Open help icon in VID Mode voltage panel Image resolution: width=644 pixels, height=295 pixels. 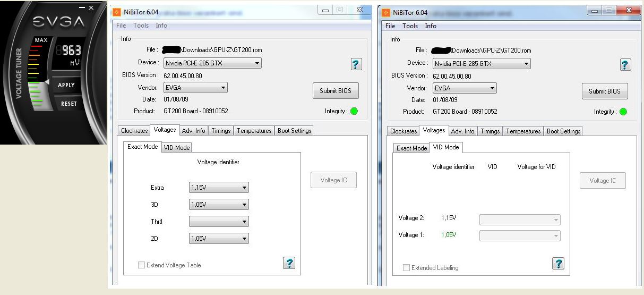tap(558, 263)
